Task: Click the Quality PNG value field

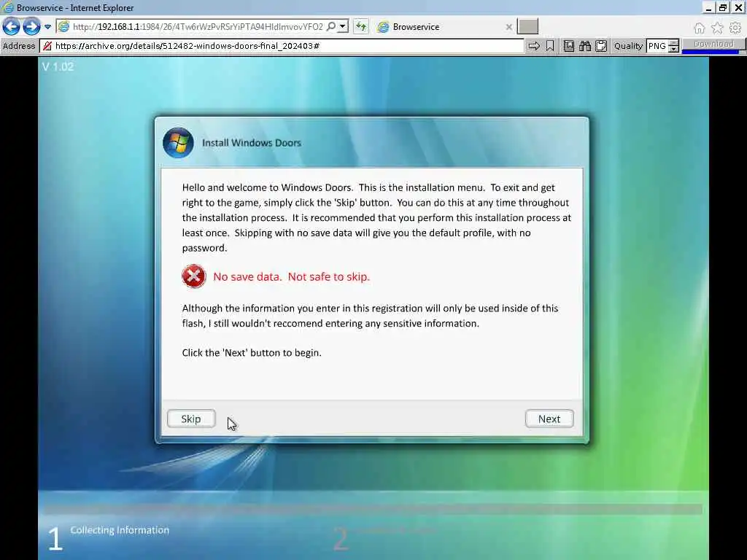Action: click(x=657, y=46)
